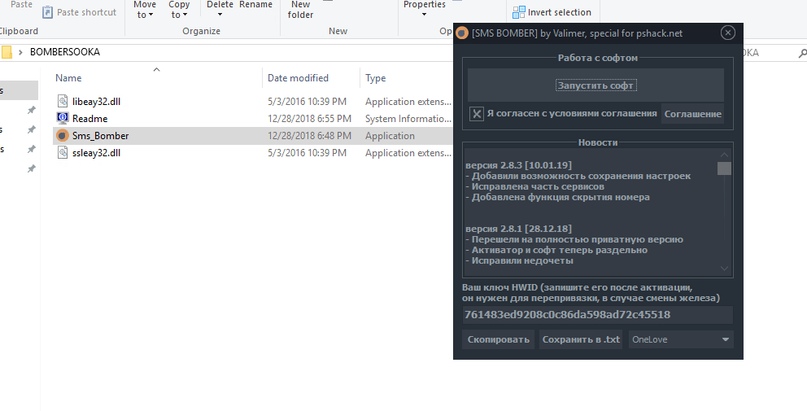The width and height of the screenshot is (807, 411).
Task: Click the Invert selection icon
Action: coord(518,12)
